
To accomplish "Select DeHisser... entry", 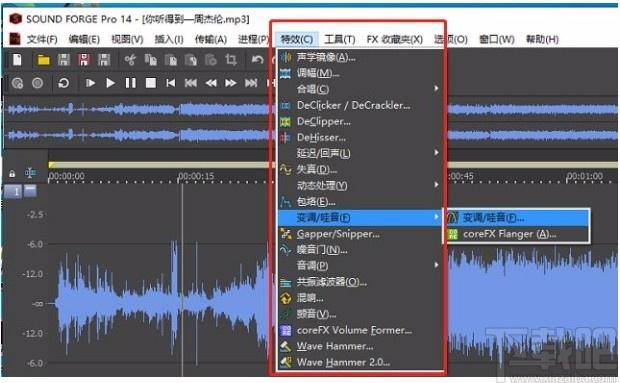I will click(360, 138).
